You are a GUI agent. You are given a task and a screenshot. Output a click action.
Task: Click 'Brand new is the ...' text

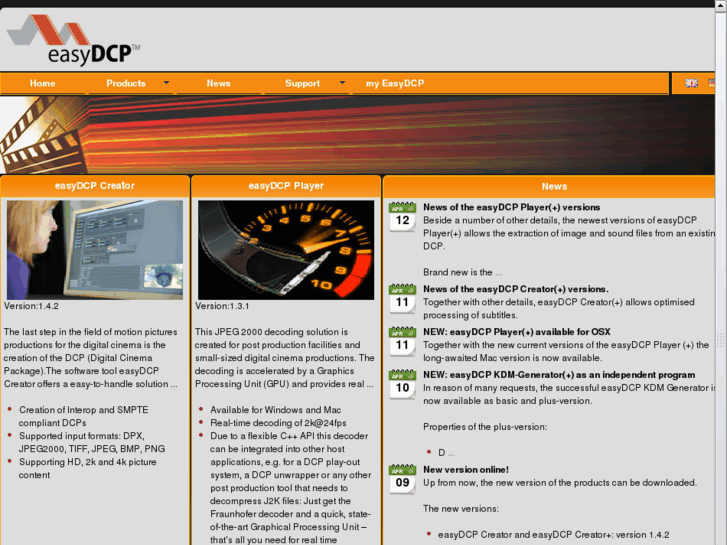coord(462,272)
